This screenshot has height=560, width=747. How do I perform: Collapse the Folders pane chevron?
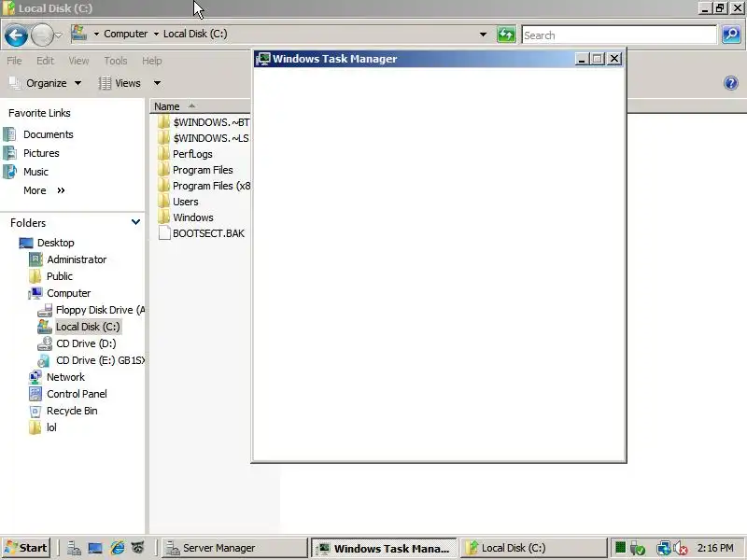tap(135, 222)
